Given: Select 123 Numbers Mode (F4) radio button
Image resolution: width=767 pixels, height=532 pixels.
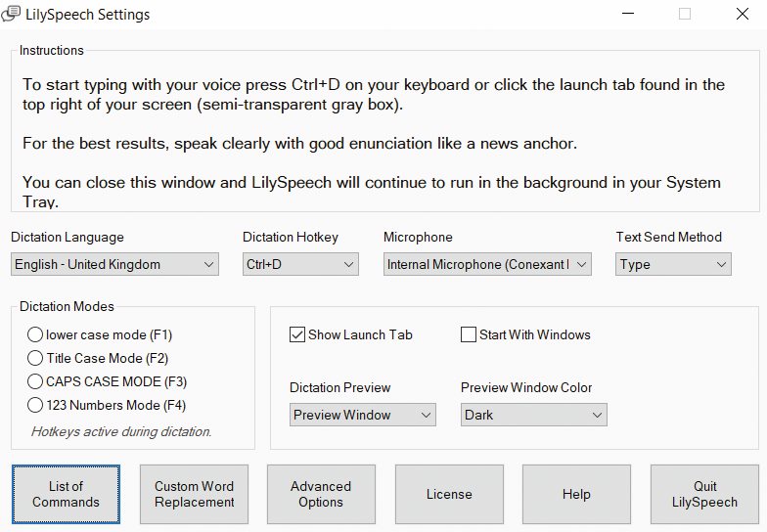Looking at the screenshot, I should point(35,405).
